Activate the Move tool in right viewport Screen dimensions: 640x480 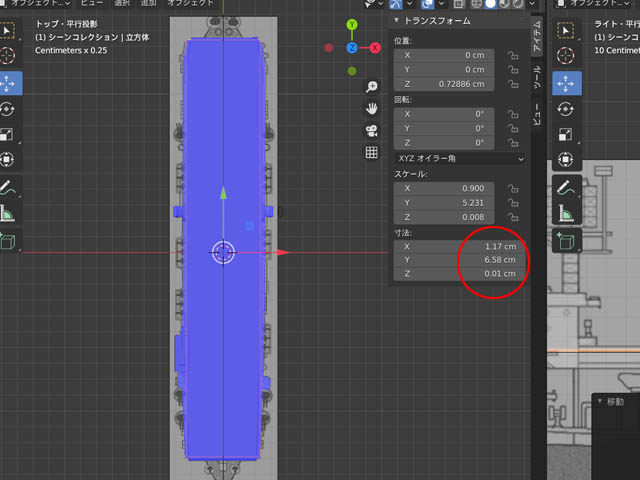pos(567,83)
